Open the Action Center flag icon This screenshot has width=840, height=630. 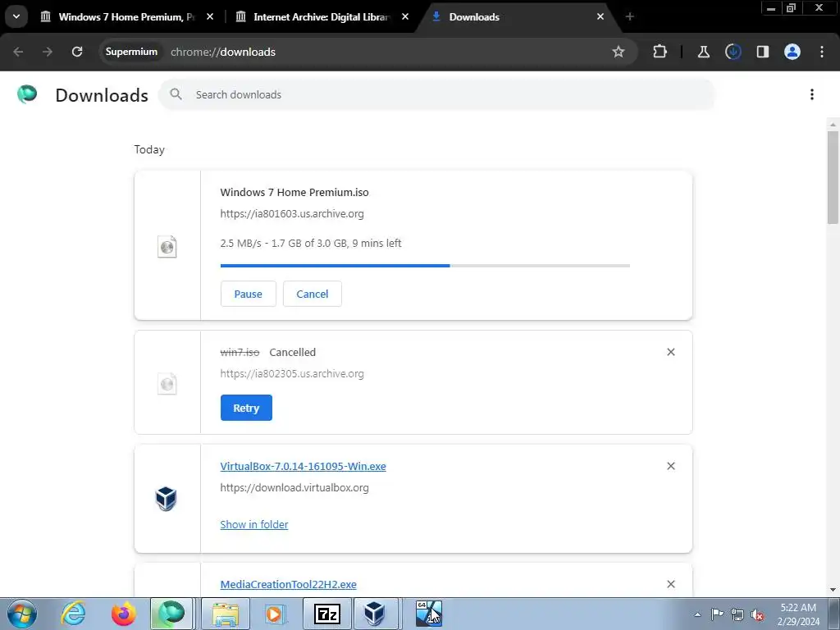click(717, 614)
